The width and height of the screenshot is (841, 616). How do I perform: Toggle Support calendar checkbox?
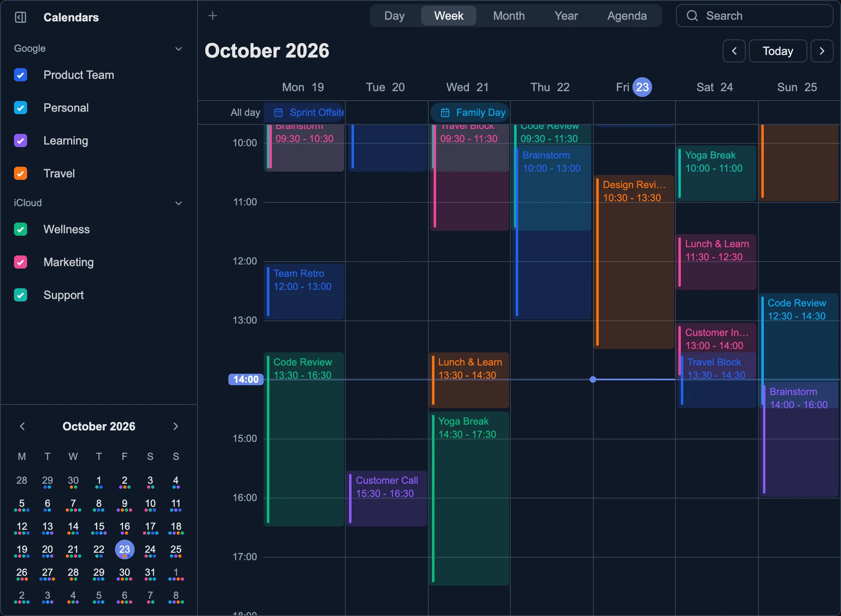coord(21,295)
